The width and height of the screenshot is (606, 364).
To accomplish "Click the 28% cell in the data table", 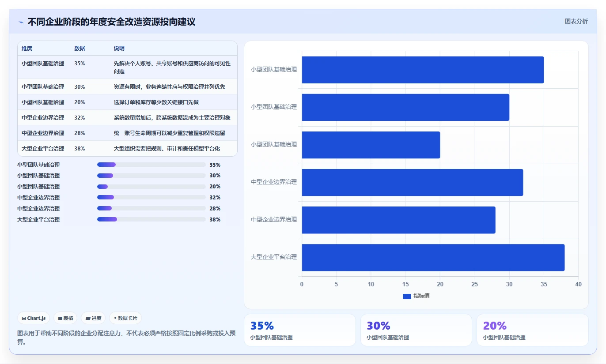I will click(x=80, y=133).
